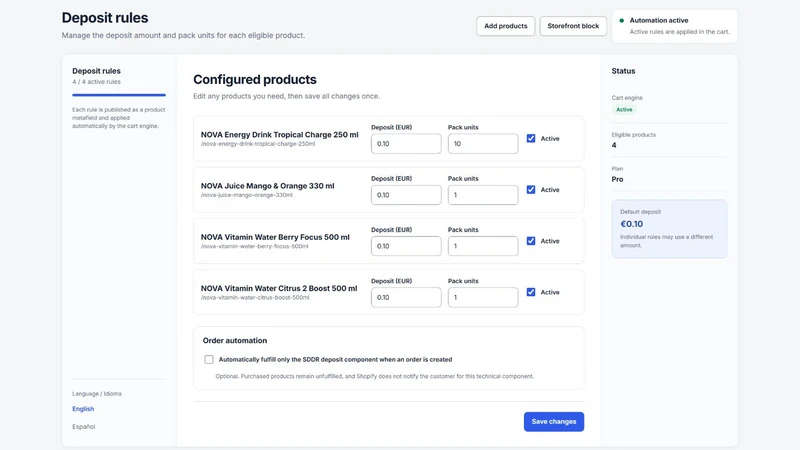800x450 pixels.
Task: Select the Deposit rules sidebar item
Action: click(96, 71)
